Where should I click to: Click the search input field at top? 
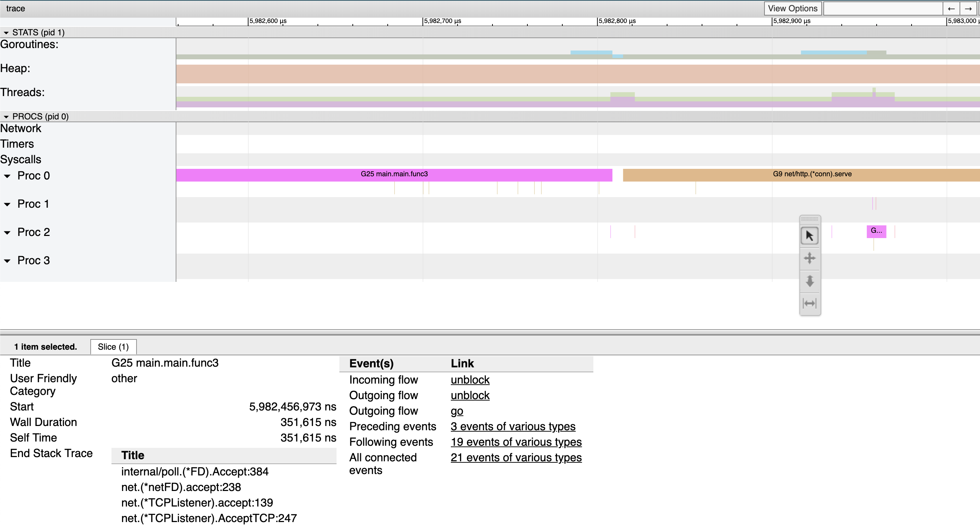883,8
